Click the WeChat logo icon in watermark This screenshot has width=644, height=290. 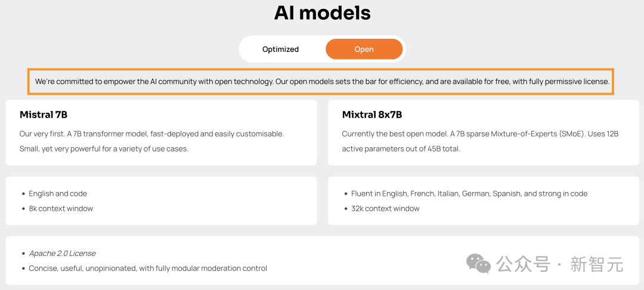(x=478, y=263)
